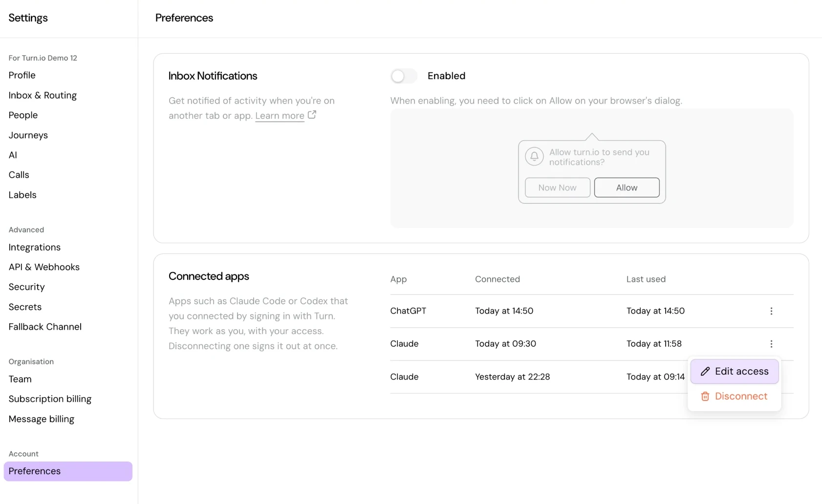This screenshot has height=504, width=822.
Task: Open Message billing page
Action: (41, 419)
